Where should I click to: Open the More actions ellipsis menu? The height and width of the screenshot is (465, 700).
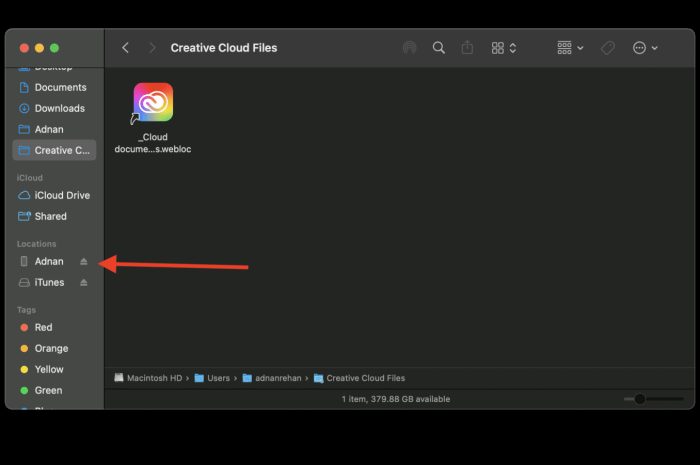645,48
